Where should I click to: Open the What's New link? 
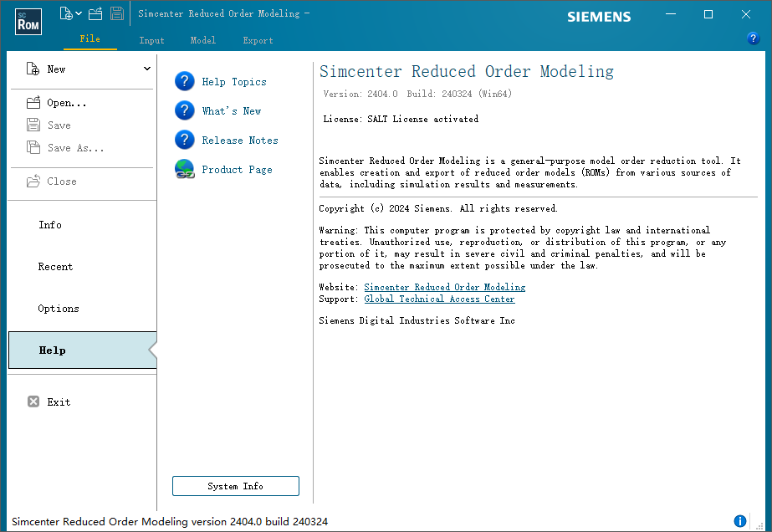point(232,111)
